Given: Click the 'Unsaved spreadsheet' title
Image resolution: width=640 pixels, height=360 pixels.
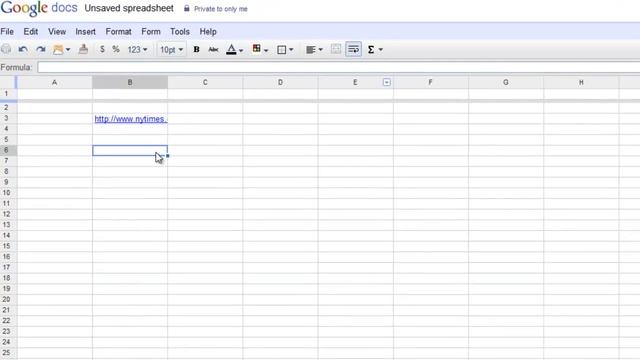Looking at the screenshot, I should [x=129, y=8].
